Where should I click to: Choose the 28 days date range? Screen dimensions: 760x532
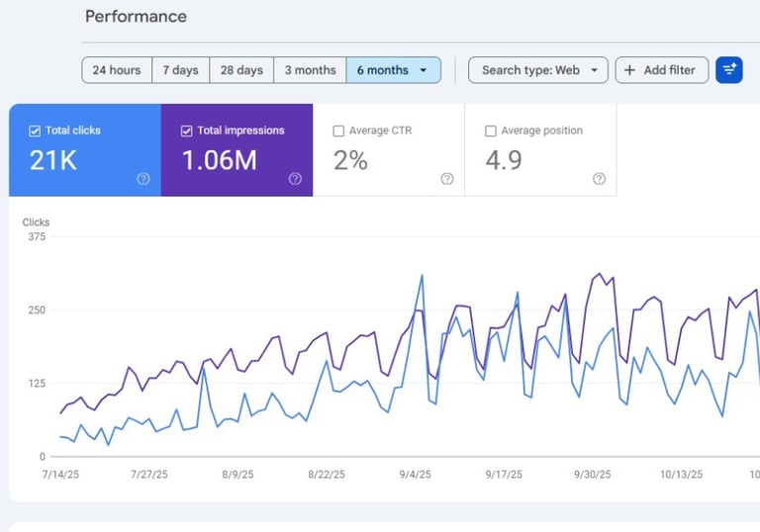point(241,70)
